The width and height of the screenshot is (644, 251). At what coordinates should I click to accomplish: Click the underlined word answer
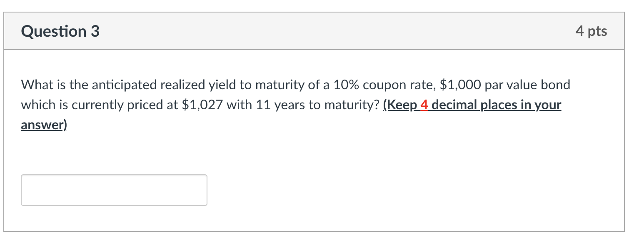pos(41,124)
